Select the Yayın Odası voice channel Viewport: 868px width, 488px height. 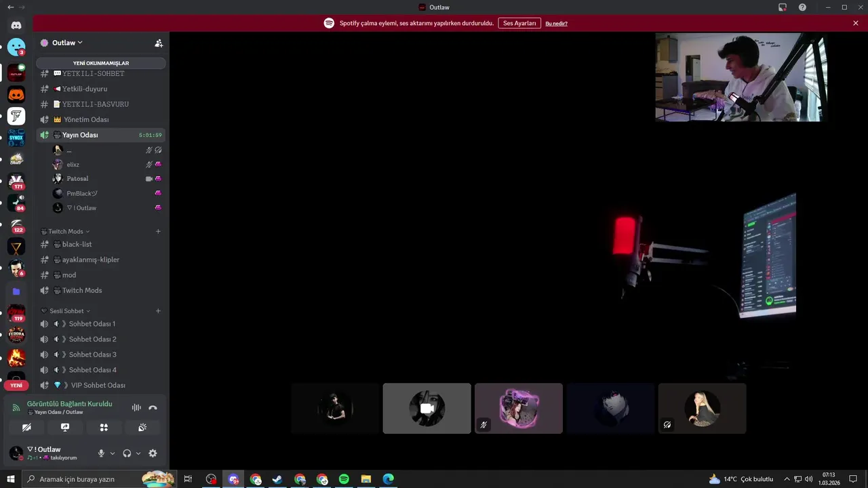coord(101,135)
